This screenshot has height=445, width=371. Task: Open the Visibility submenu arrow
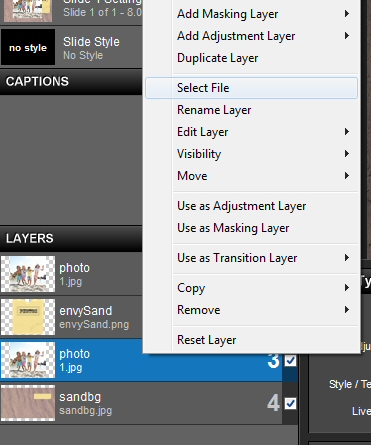(x=347, y=154)
